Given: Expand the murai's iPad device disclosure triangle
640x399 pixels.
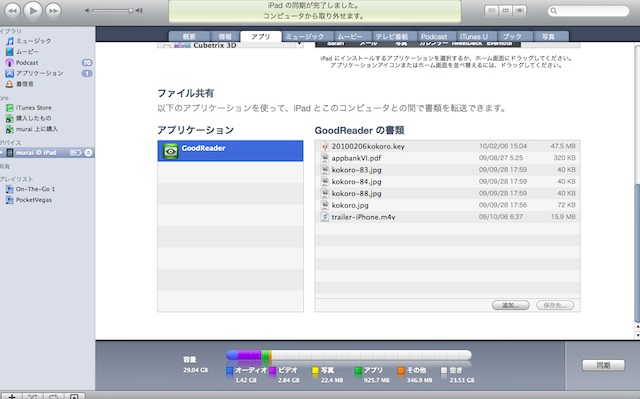Looking at the screenshot, I should click(2, 153).
